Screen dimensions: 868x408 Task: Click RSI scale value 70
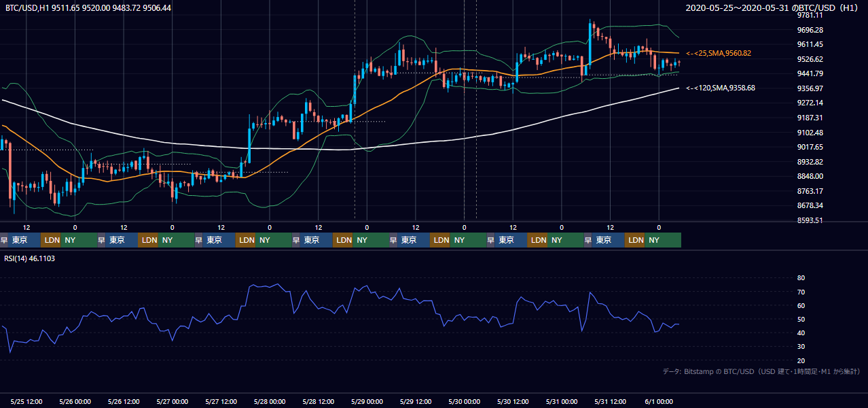point(801,292)
